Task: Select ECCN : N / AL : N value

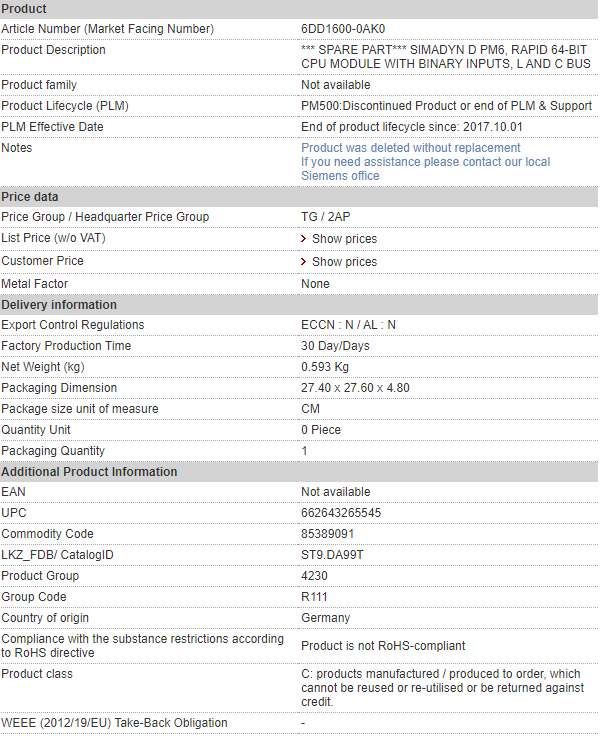Action: coord(348,325)
